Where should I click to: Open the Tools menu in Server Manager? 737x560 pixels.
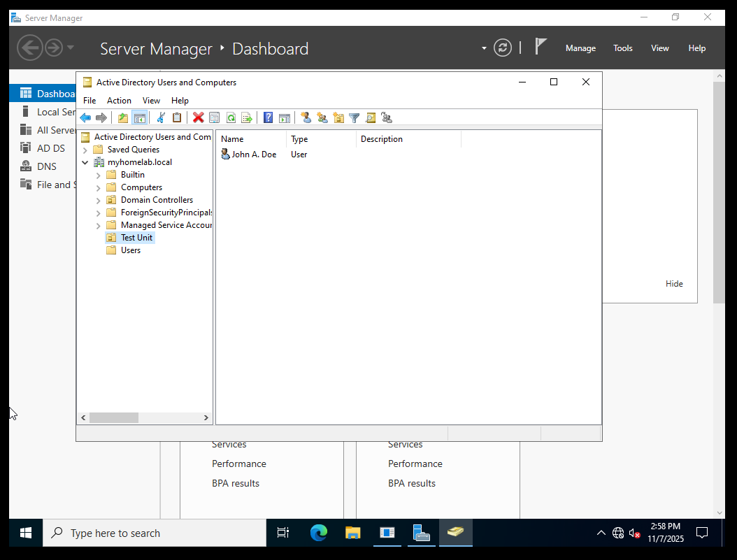point(622,48)
